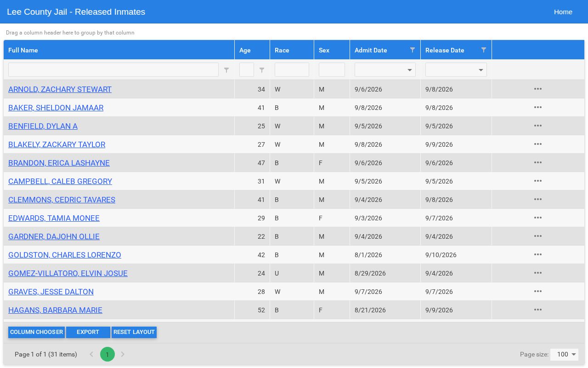Click the Full Name filter-row funnel icon

tap(226, 70)
